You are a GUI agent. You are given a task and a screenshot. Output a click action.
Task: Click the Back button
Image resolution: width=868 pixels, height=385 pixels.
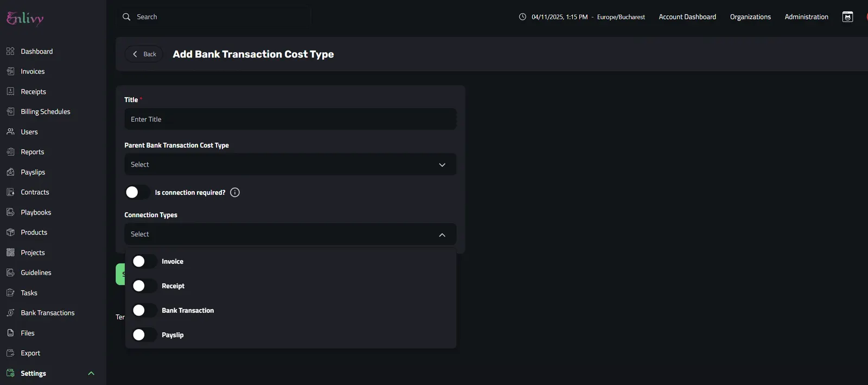point(144,54)
